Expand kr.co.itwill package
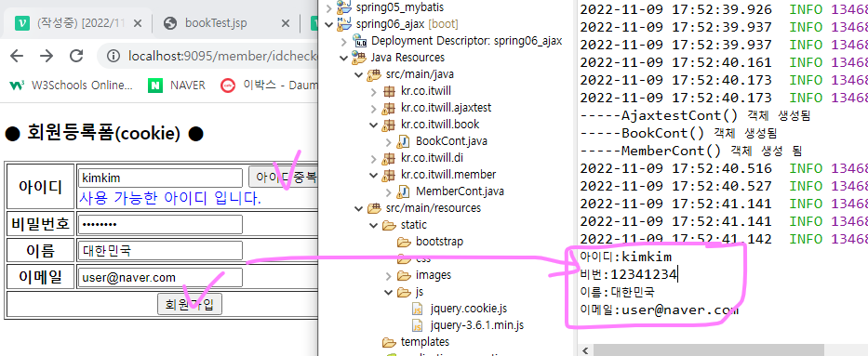This screenshot has width=868, height=356. click(374, 91)
